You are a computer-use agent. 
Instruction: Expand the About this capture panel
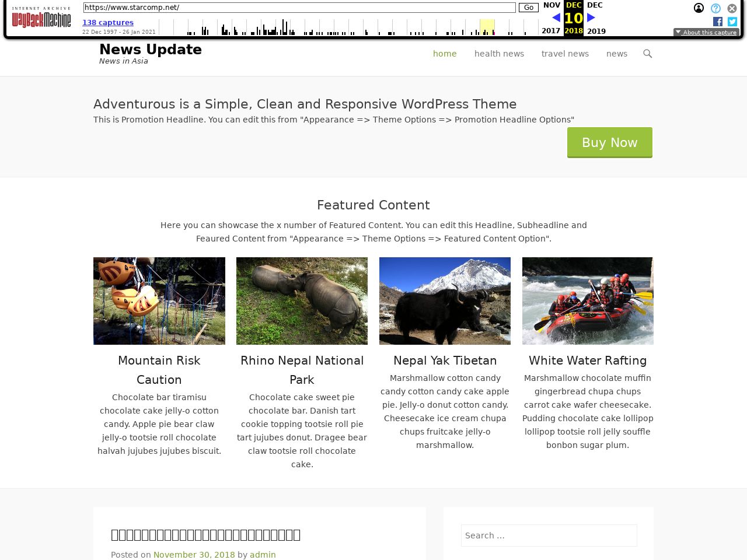point(706,32)
